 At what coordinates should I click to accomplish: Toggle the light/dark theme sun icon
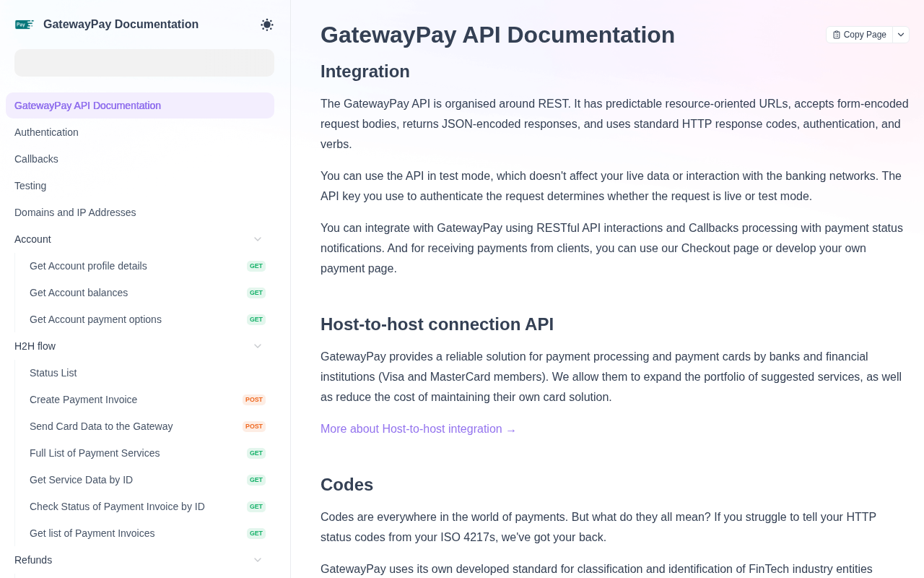click(267, 25)
